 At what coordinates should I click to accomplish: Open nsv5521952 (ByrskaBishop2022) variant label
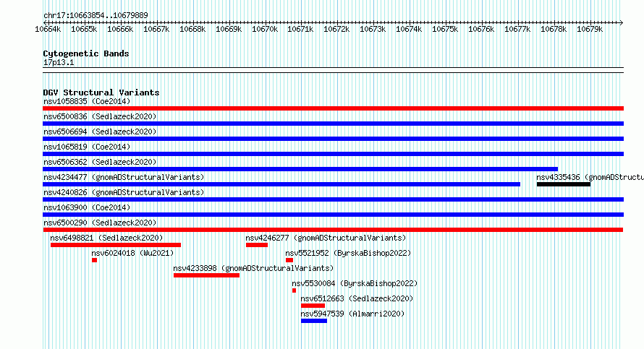[348, 253]
